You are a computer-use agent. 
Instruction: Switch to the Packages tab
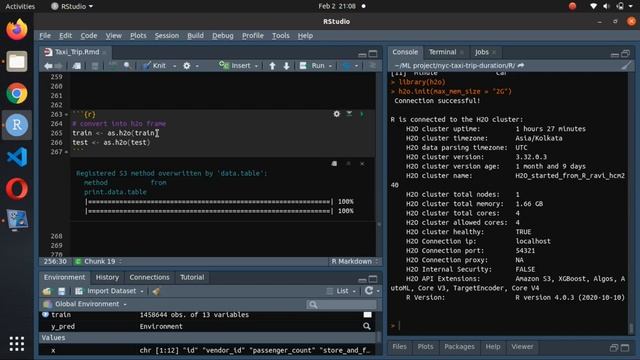[459, 347]
